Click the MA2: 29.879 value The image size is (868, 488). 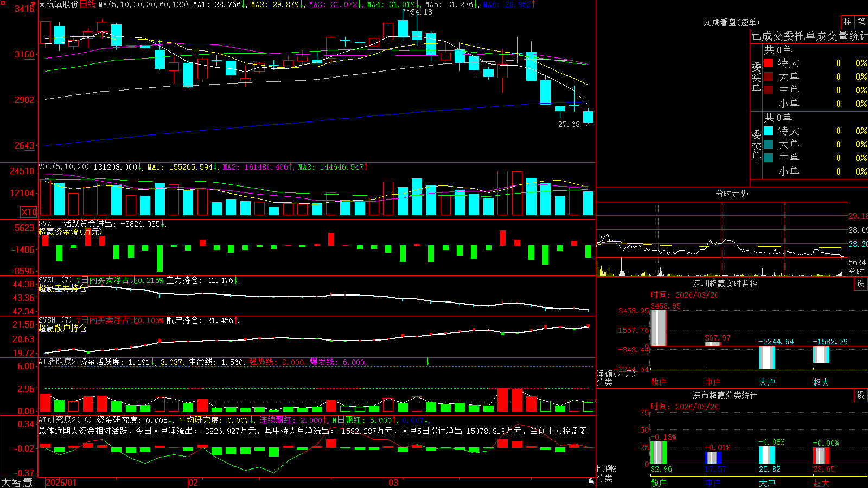275,4
